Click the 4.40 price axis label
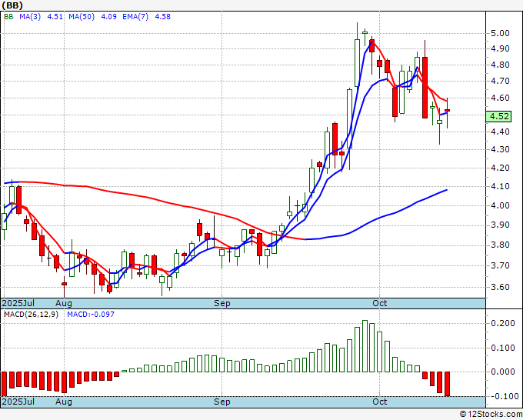This screenshot has width=523, height=420. pos(500,132)
